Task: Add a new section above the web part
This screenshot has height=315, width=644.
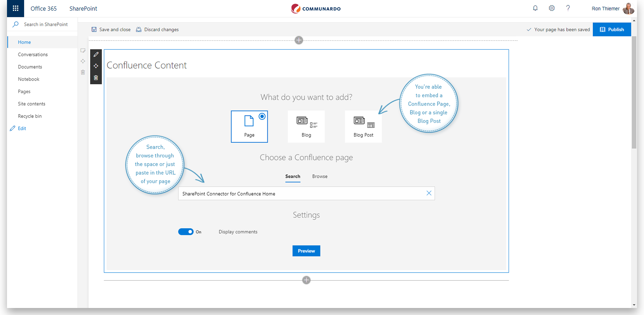Action: click(x=299, y=40)
